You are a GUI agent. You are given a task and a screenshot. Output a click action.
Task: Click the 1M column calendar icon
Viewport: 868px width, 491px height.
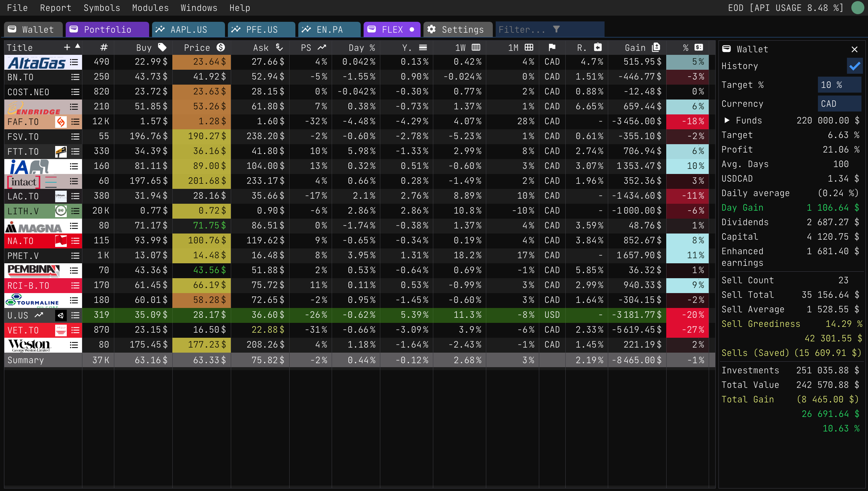point(529,47)
